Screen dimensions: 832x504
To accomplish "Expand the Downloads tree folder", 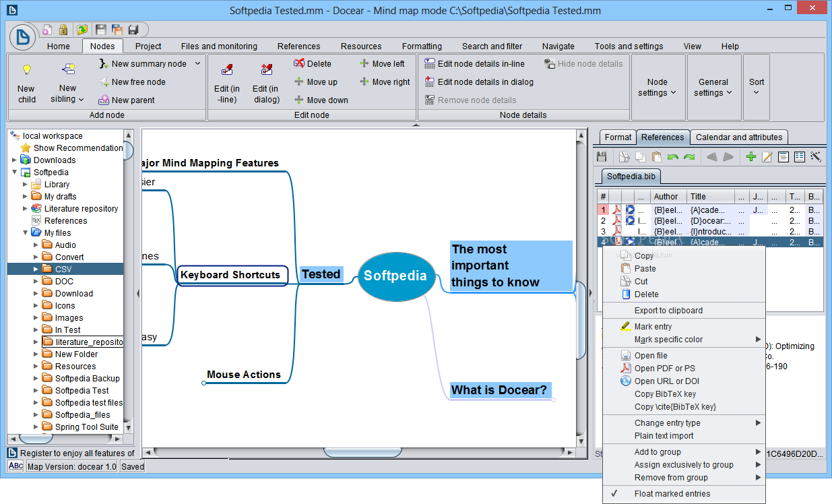I will click(x=15, y=160).
